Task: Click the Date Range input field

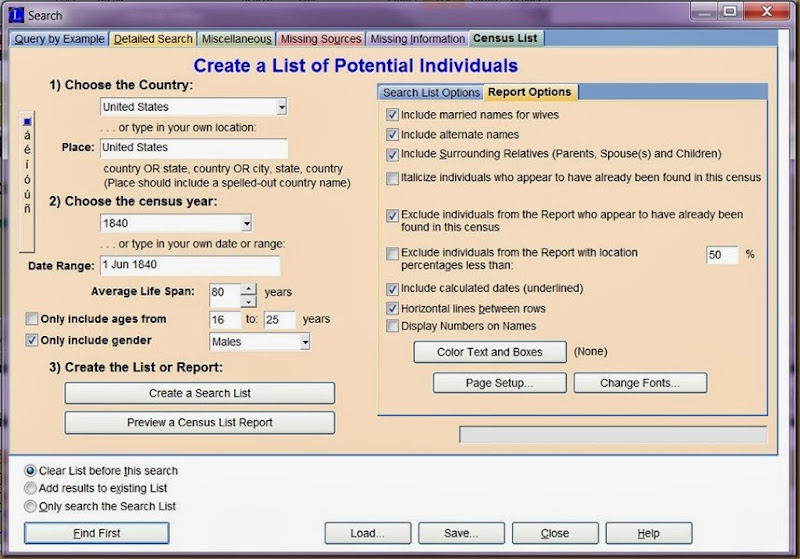Action: coord(190,265)
